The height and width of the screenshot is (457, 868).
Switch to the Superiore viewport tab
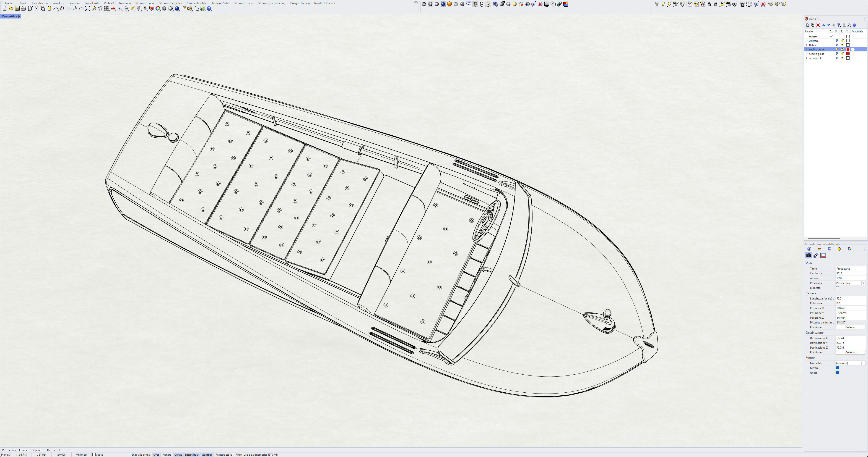(x=38, y=450)
